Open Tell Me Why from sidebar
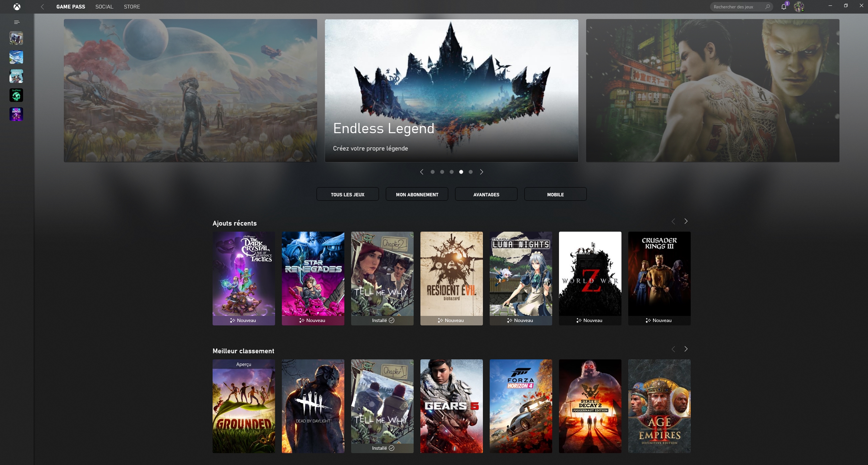Viewport: 868px width, 465px height. point(16,38)
